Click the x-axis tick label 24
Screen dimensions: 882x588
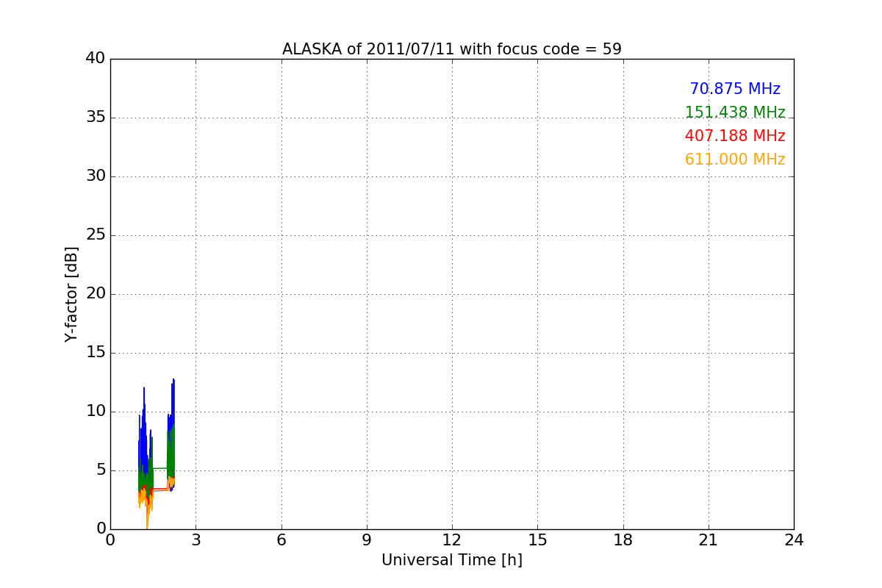(794, 540)
